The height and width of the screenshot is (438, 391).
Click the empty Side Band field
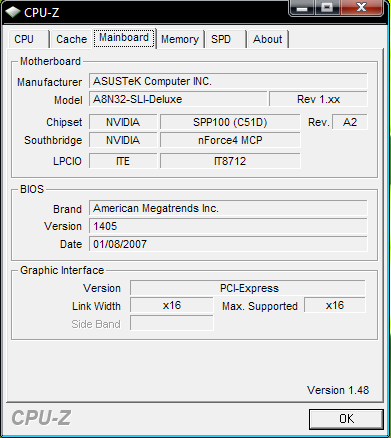(x=172, y=323)
